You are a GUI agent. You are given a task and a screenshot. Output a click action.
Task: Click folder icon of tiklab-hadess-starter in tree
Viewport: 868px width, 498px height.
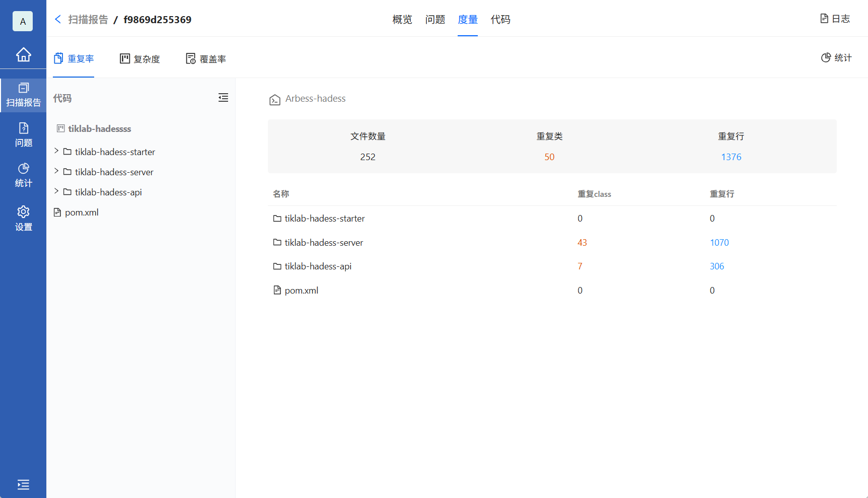coord(67,151)
